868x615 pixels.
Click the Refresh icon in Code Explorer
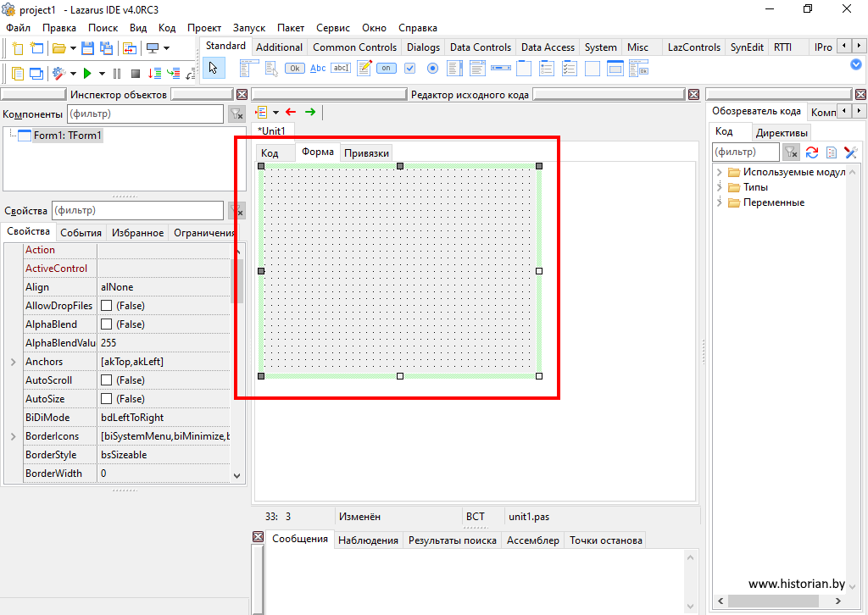tap(811, 152)
